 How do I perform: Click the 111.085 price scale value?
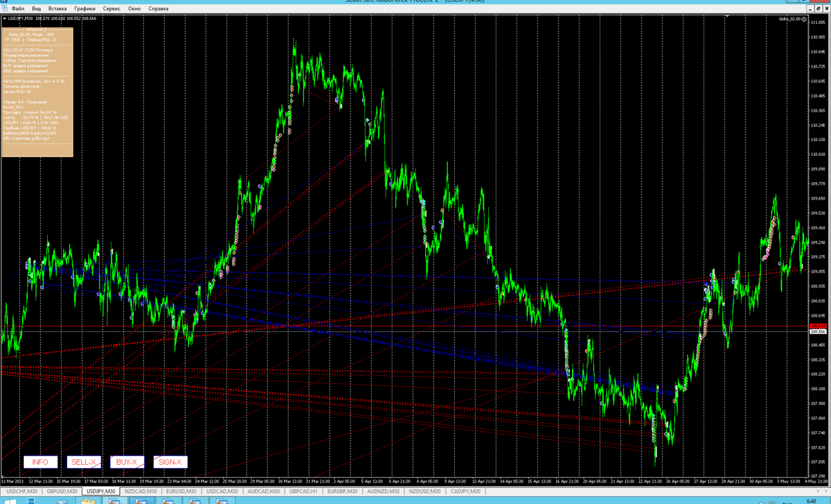coord(818,23)
